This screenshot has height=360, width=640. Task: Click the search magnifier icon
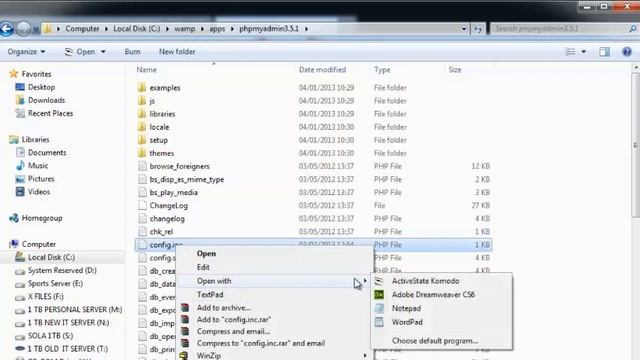click(x=632, y=29)
